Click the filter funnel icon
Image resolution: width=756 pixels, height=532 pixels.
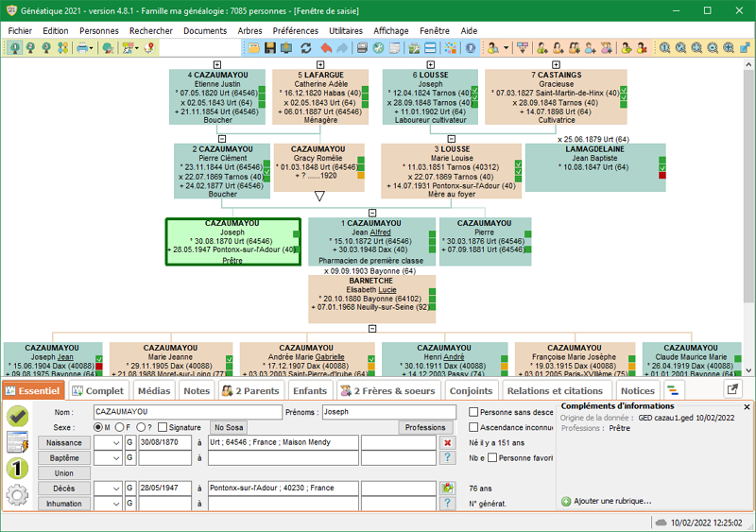pos(523,48)
